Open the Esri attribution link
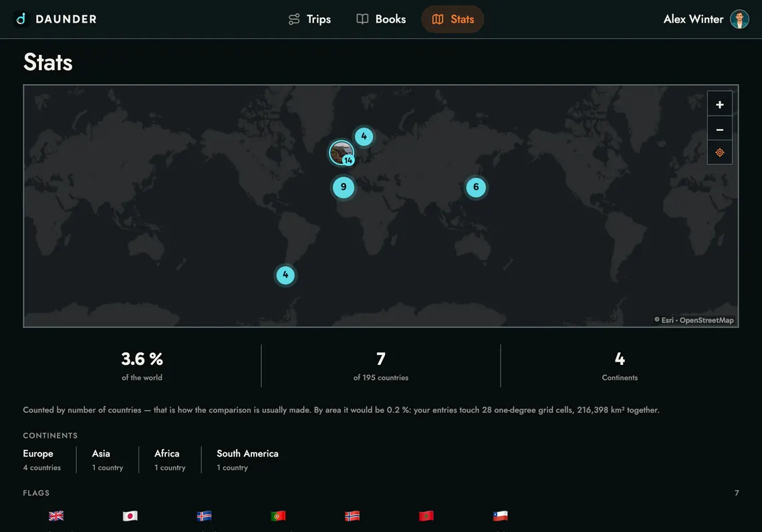The image size is (762, 532). pos(667,320)
